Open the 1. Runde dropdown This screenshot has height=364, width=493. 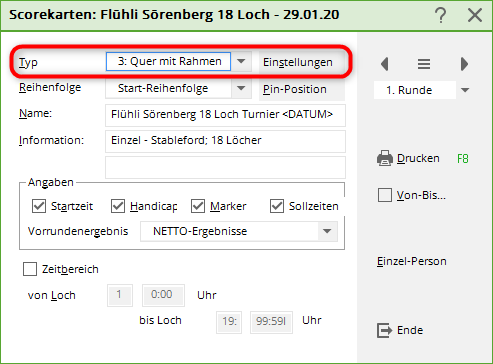[465, 90]
